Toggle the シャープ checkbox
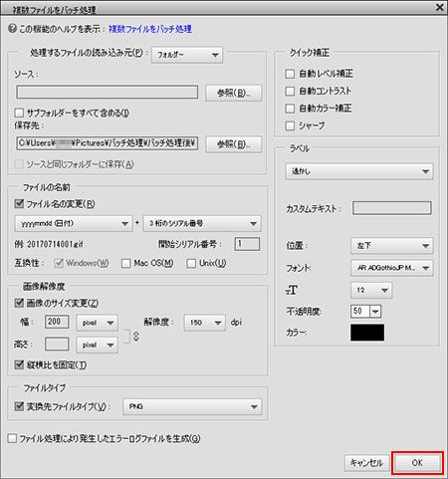Screen dimensions: 448x479 290,125
